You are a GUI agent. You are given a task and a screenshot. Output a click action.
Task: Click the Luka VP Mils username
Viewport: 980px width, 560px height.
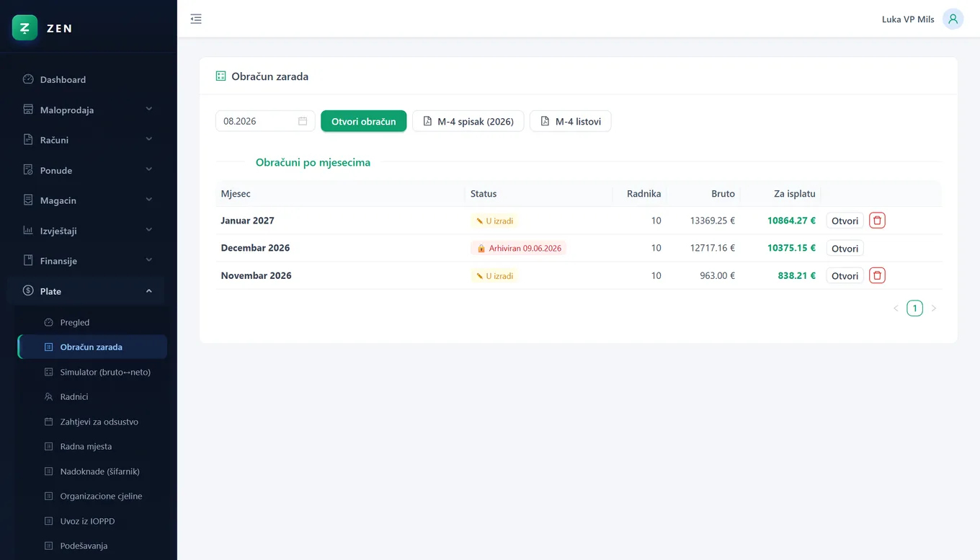click(908, 19)
